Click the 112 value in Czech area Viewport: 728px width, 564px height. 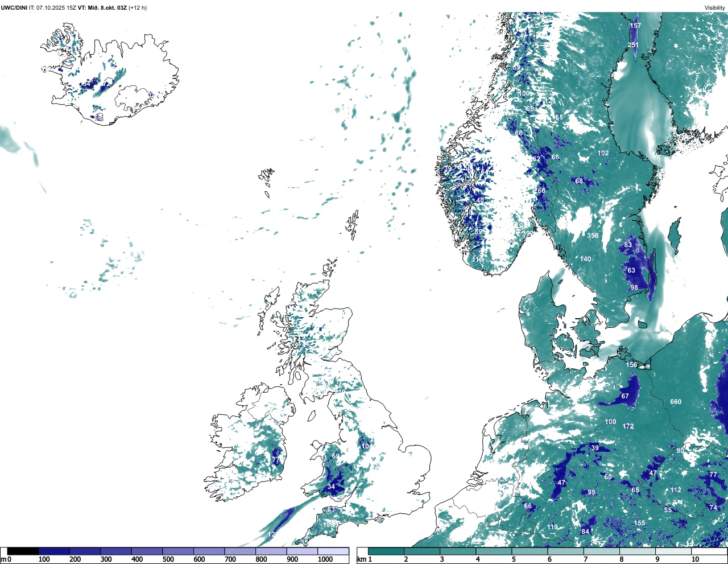click(676, 490)
